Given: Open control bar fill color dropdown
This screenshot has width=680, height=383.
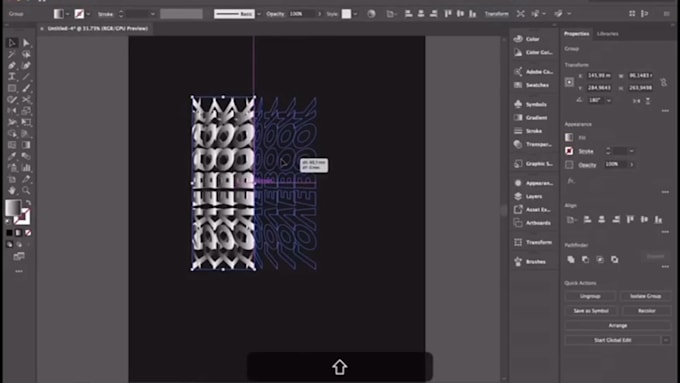Looking at the screenshot, I should click(x=68, y=14).
